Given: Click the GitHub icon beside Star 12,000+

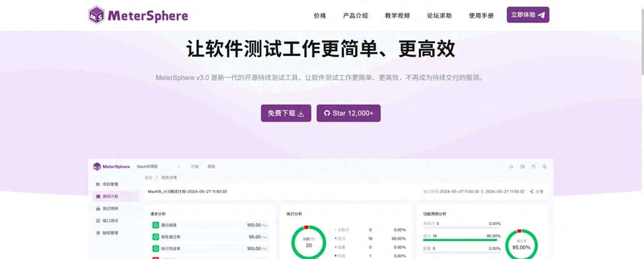Looking at the screenshot, I should (327, 113).
